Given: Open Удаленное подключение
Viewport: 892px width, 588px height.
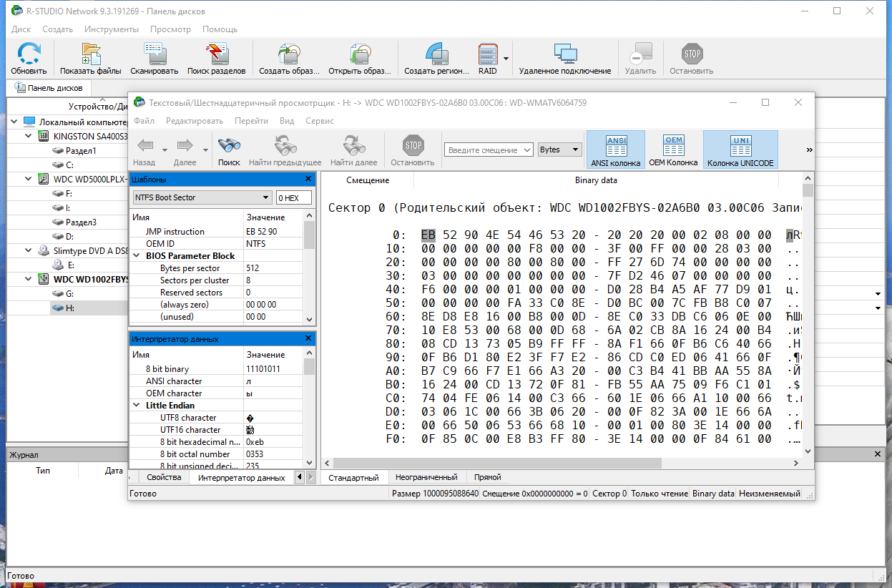Looking at the screenshot, I should point(565,54).
